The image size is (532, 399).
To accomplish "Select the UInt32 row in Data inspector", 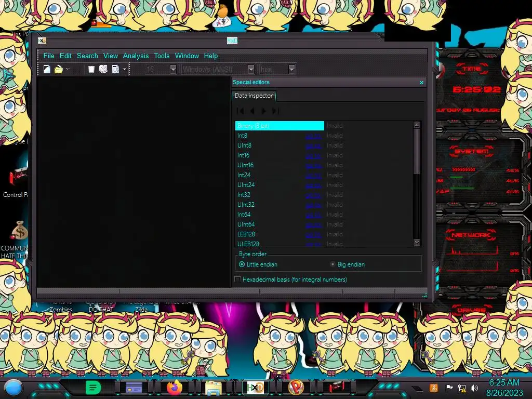I will point(324,205).
